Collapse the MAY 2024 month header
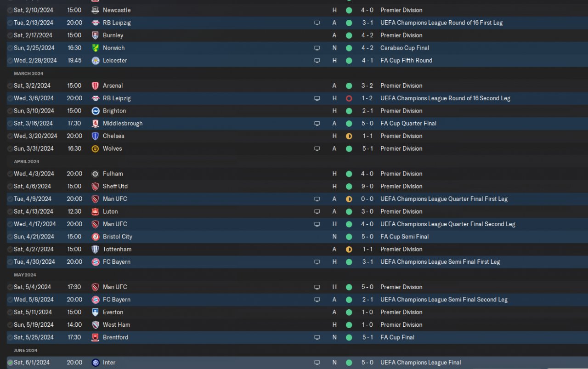The height and width of the screenshot is (369, 588). (x=25, y=275)
